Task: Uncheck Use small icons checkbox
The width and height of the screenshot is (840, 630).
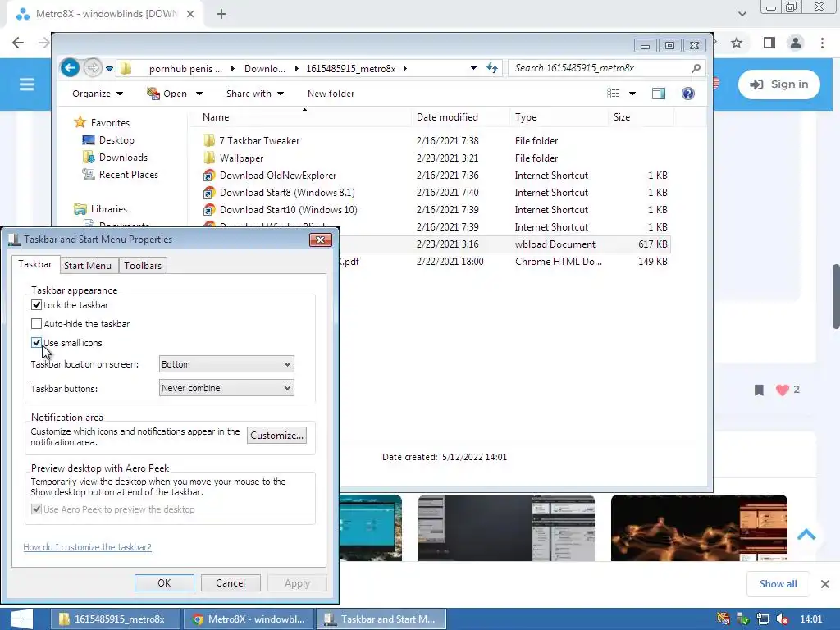Action: tap(36, 342)
